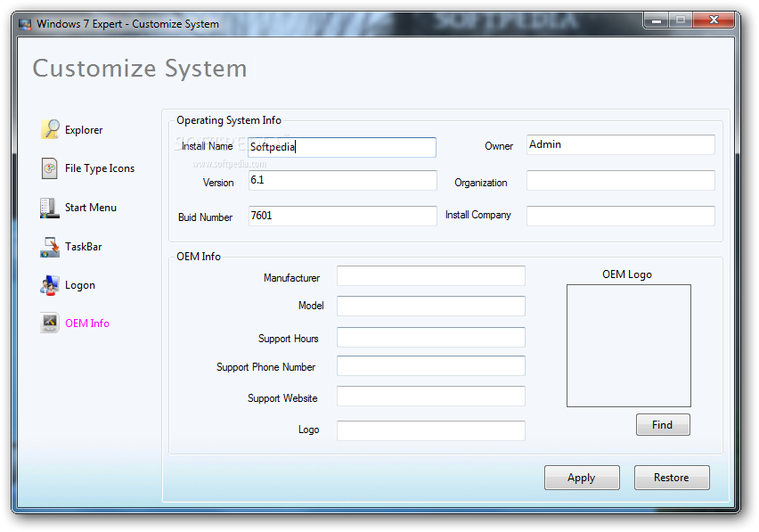Screen dimensions: 759x532
Task: Click the OEM Logo caption
Action: point(627,274)
